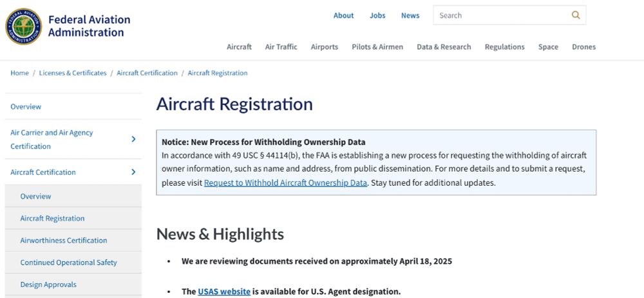
Task: Open the Data & Research menu
Action: tap(444, 47)
